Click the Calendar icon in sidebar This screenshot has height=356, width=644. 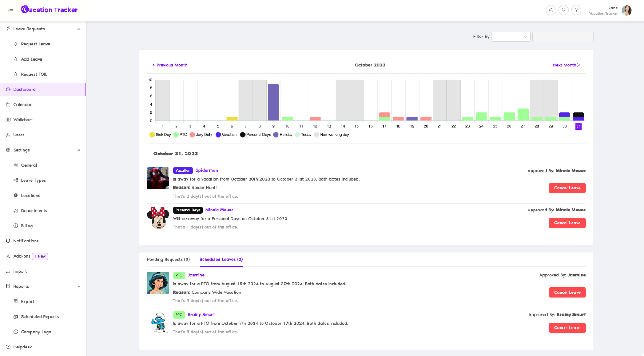pos(8,104)
